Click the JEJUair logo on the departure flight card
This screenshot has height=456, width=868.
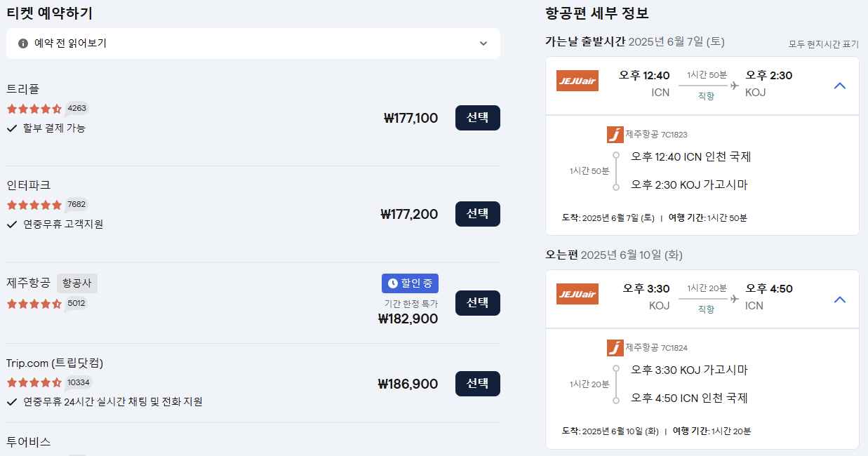coord(577,81)
